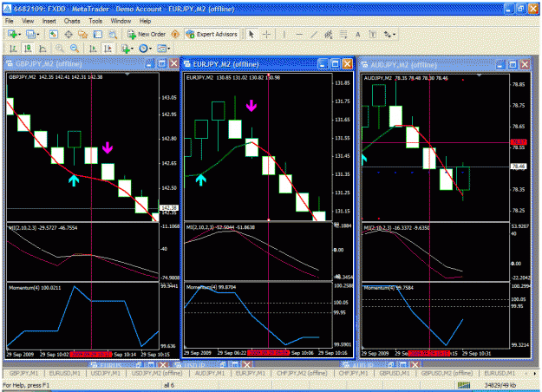Switch to line chart mode

(42, 49)
